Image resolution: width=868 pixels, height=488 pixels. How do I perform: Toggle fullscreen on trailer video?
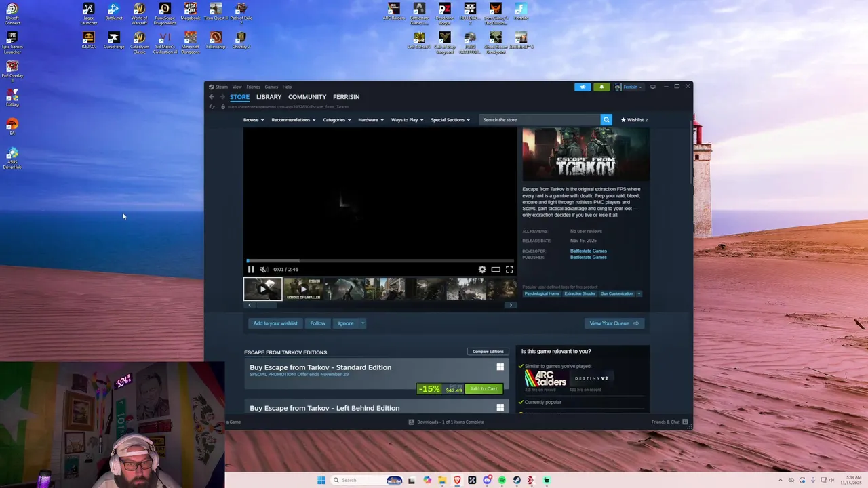[509, 269]
